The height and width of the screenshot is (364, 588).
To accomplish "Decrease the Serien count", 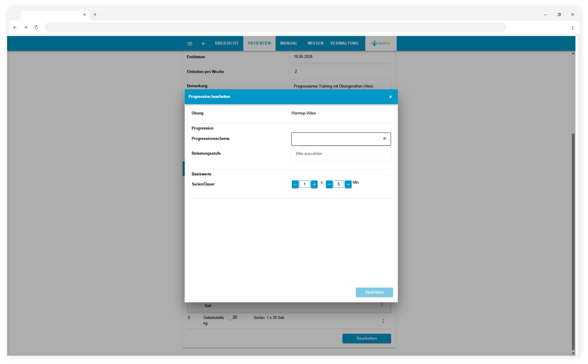I will (x=295, y=184).
